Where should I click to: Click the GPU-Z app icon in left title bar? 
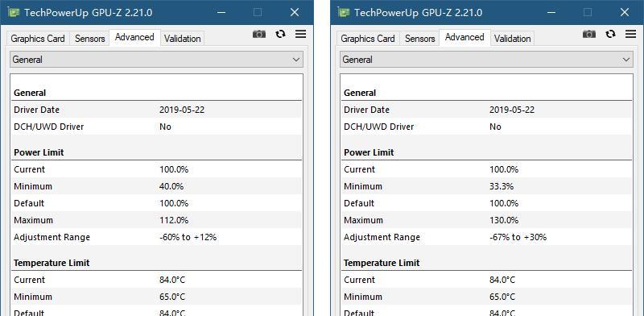tap(14, 12)
